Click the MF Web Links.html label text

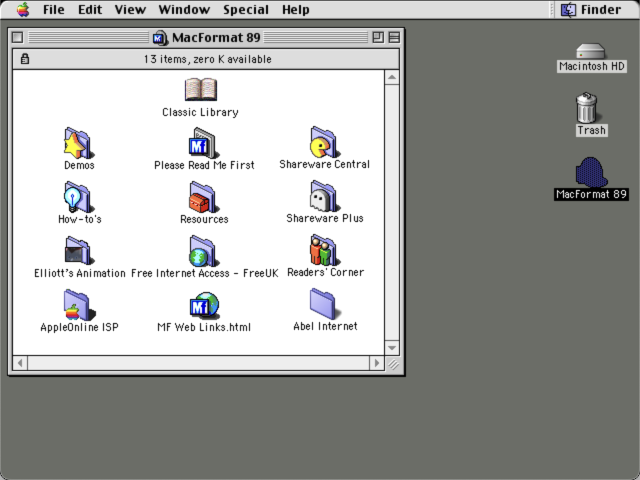click(204, 327)
